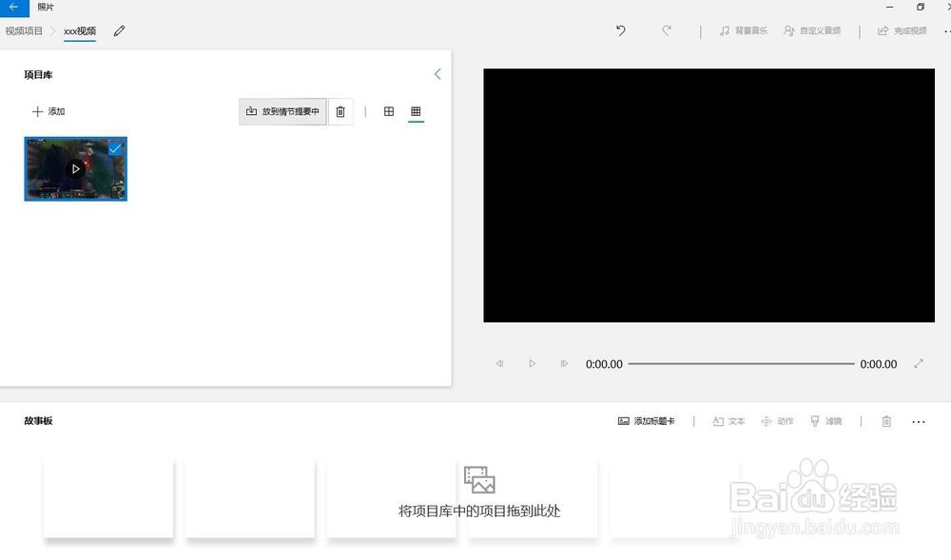Collapse the 项目库 panel with the chevron

pos(437,73)
